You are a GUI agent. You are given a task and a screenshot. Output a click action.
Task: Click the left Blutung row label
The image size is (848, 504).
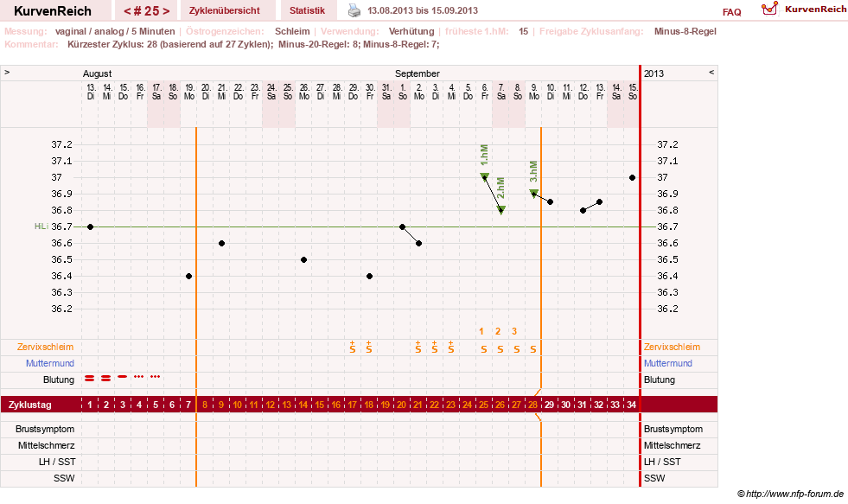coord(59,380)
